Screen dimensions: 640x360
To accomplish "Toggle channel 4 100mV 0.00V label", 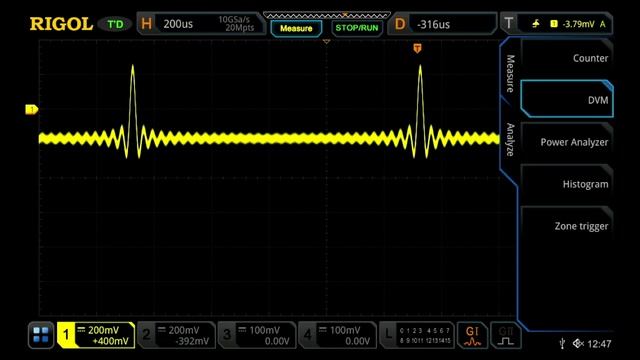I will [337, 335].
